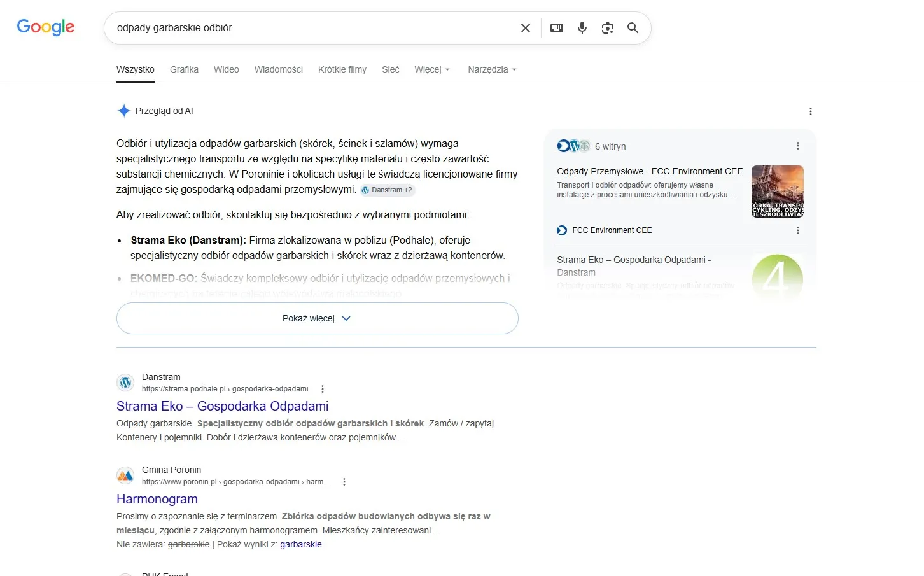Expand the Narzędzia dropdown

(x=492, y=69)
